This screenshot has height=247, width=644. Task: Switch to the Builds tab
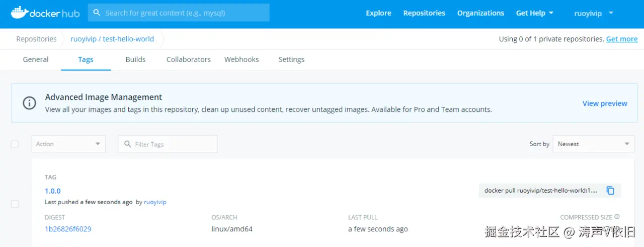[135, 59]
